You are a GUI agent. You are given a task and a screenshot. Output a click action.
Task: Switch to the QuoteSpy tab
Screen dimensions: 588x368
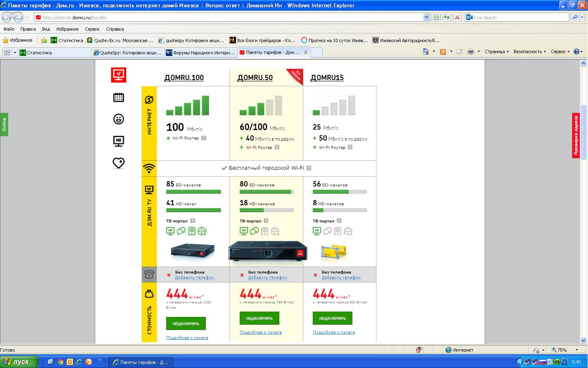(x=128, y=52)
